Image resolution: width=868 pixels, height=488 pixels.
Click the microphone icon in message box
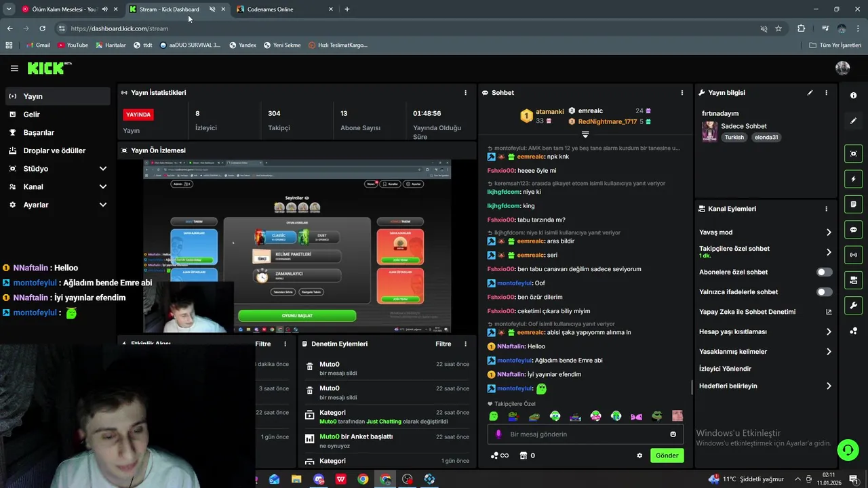[x=498, y=434]
